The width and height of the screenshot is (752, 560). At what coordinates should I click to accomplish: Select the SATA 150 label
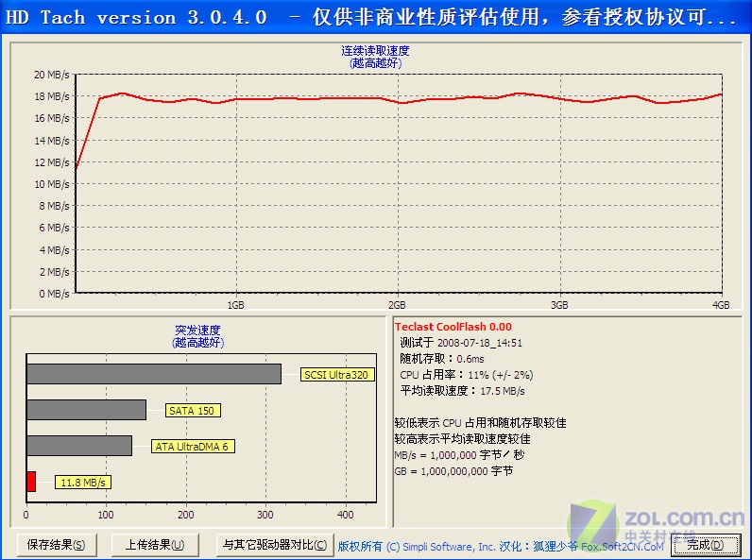click(x=193, y=411)
